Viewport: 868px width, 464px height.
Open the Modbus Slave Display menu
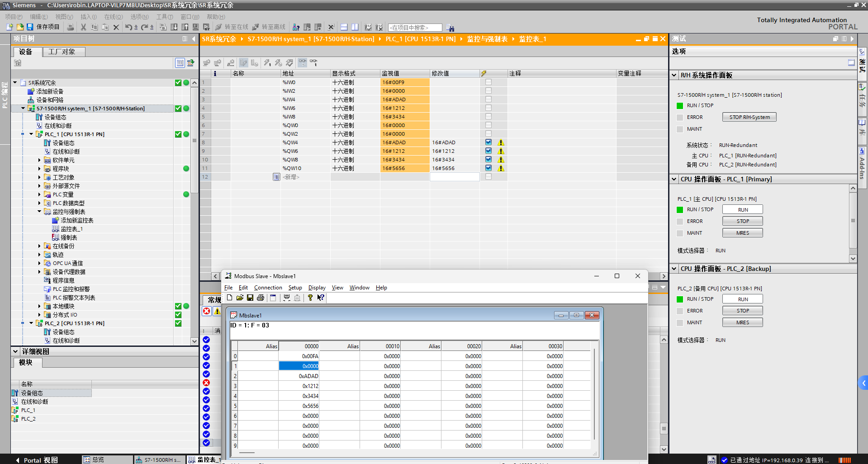[x=317, y=288]
